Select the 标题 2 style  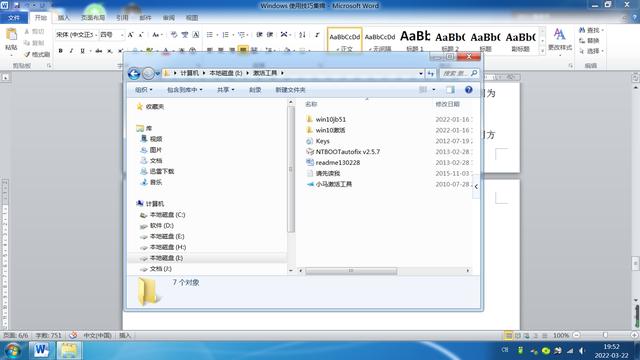pyautogui.click(x=450, y=41)
